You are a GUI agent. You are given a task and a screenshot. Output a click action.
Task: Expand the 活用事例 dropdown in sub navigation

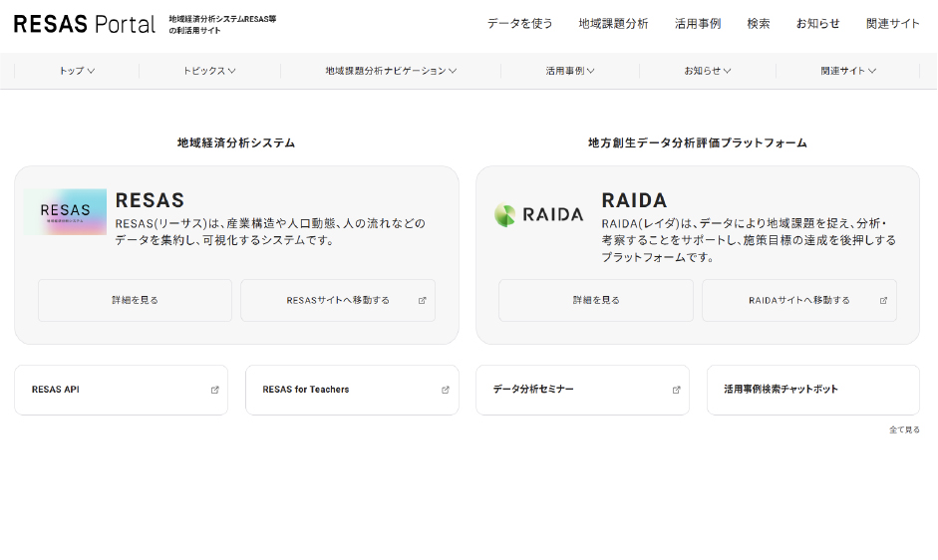(570, 71)
